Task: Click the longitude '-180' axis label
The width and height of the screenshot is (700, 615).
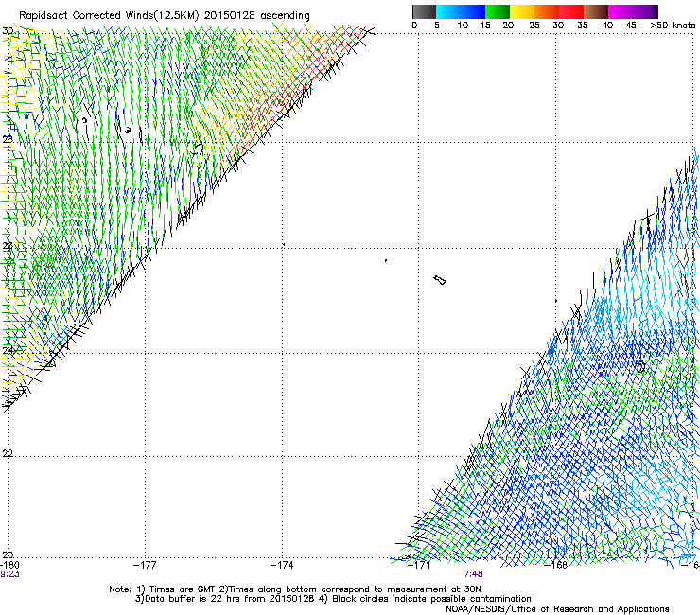Action: (9, 565)
